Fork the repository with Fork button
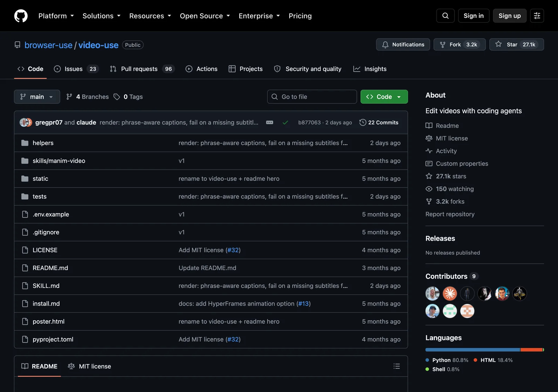 460,45
